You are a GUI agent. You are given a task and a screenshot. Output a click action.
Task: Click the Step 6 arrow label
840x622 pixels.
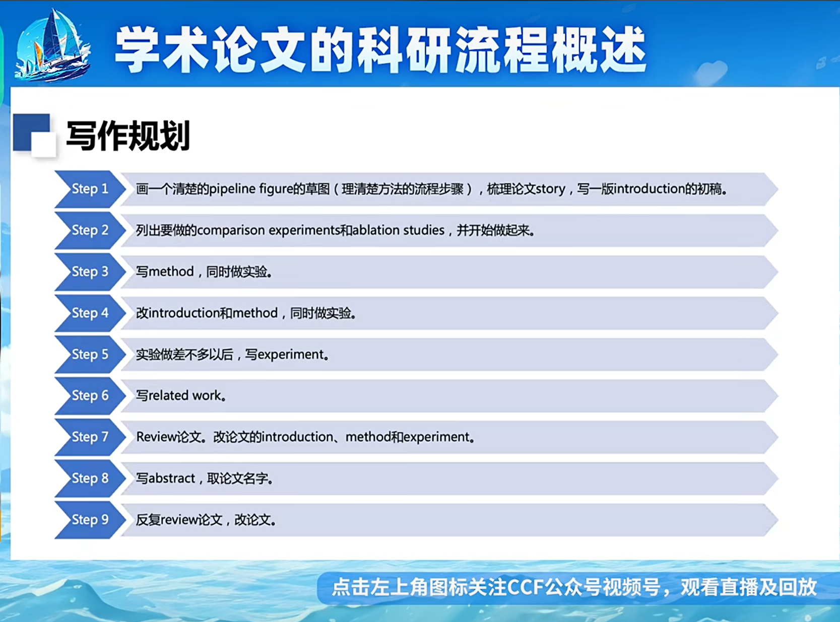tap(90, 395)
